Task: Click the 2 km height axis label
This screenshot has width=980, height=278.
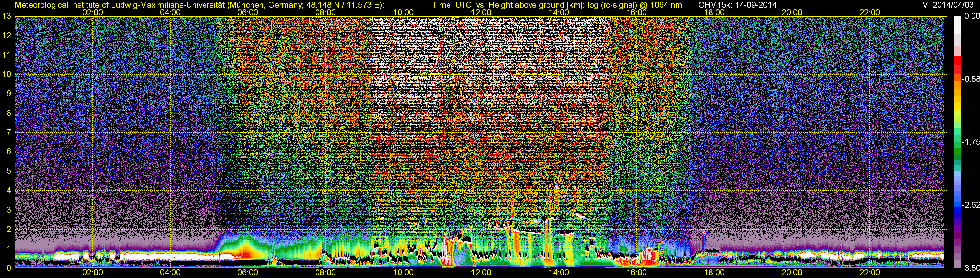Action: tap(9, 229)
